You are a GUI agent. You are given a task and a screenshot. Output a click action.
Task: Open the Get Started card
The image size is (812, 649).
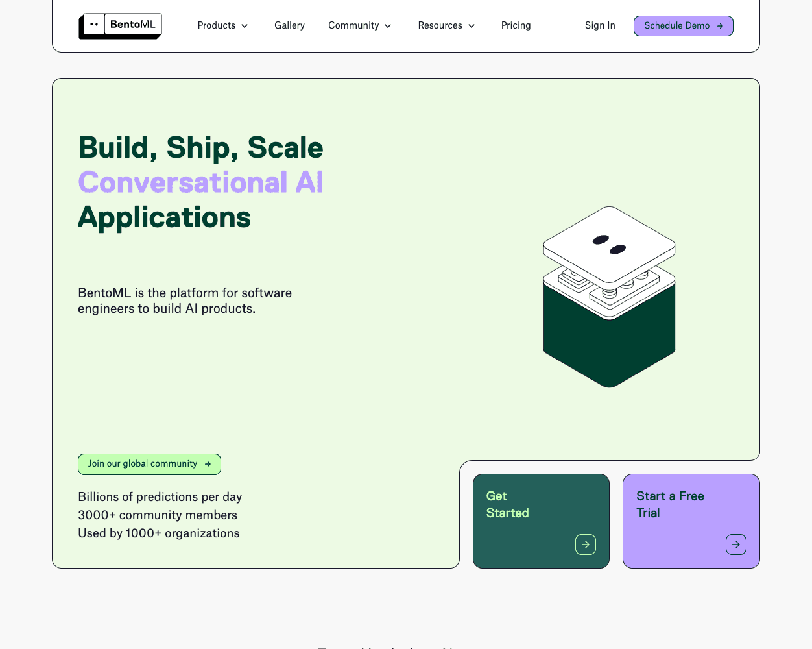pos(541,521)
